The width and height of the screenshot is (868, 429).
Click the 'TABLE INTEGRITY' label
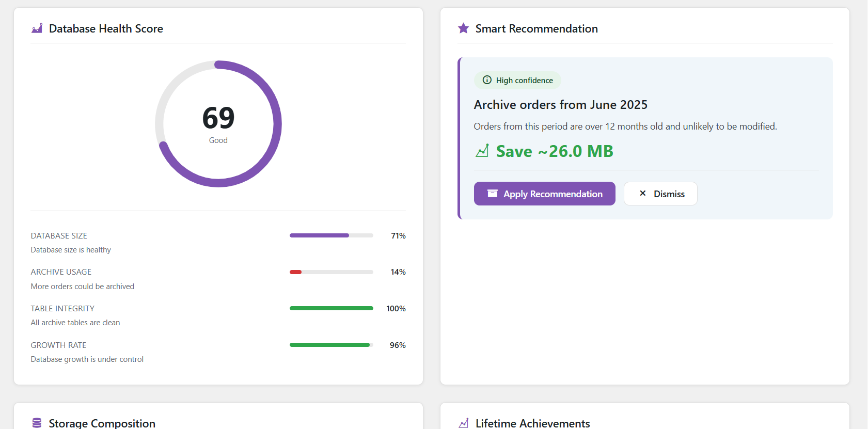pyautogui.click(x=62, y=309)
